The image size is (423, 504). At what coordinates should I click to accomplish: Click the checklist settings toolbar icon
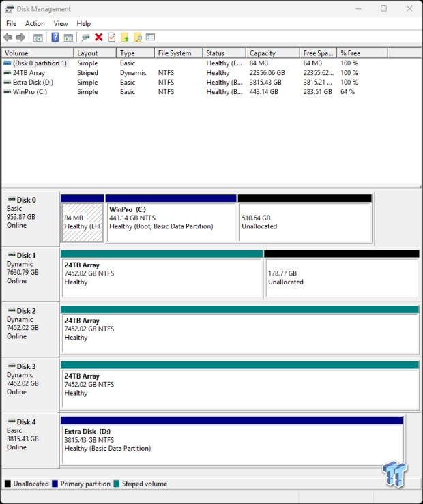(x=150, y=38)
